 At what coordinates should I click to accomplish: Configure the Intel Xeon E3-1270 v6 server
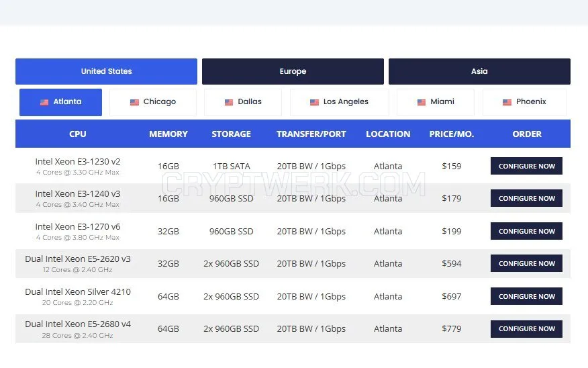coord(526,231)
